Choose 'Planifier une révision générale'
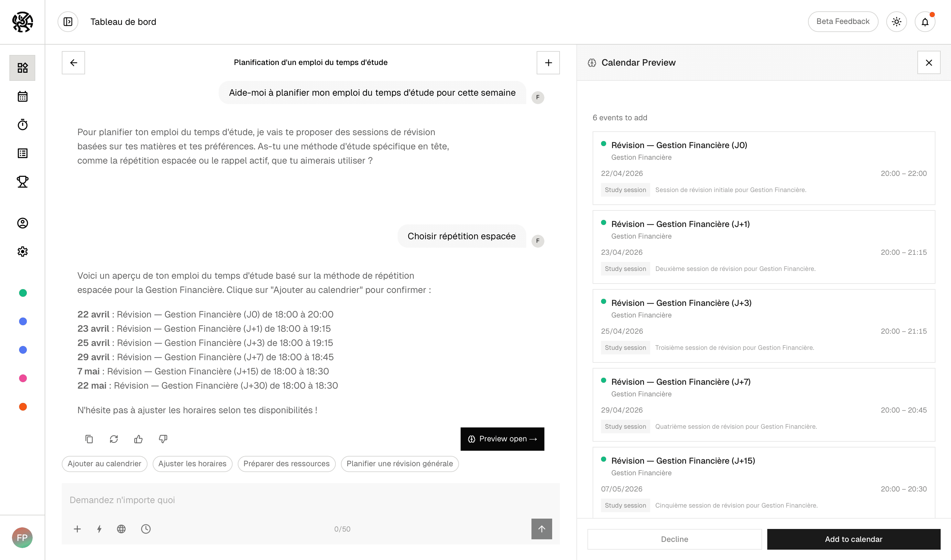The height and width of the screenshot is (560, 951). coord(399,464)
